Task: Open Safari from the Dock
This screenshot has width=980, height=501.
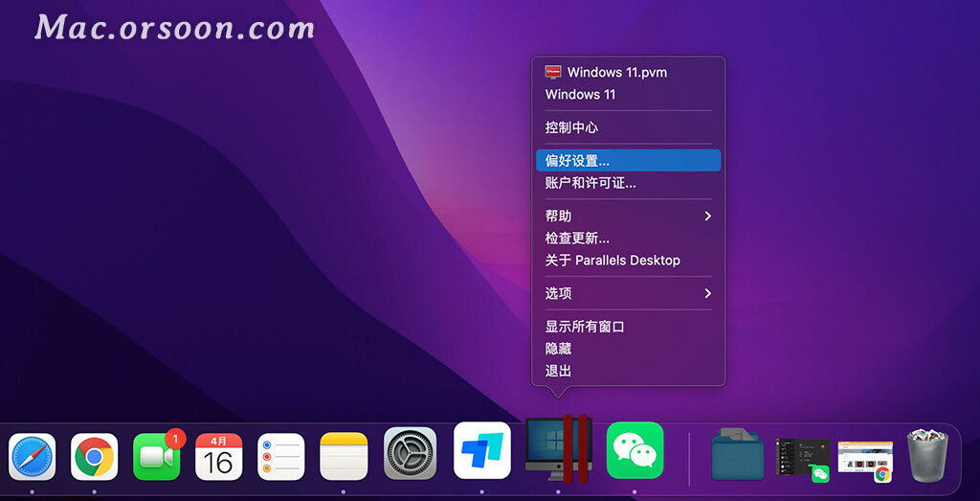Action: click(32, 457)
